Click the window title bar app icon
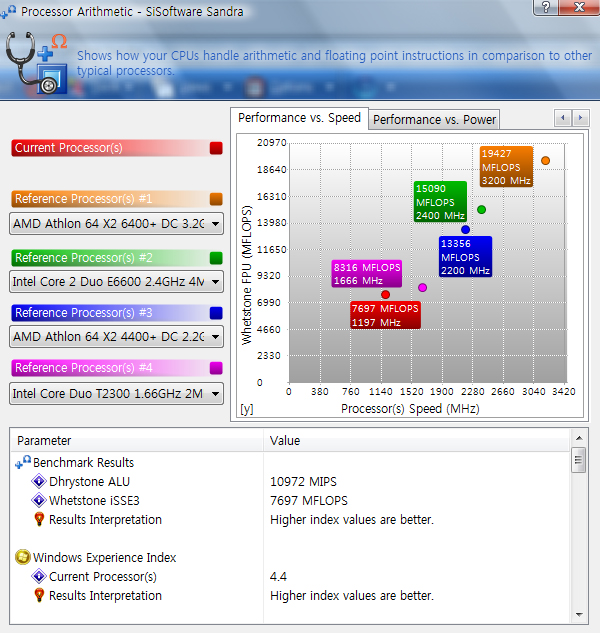This screenshot has height=633, width=600. (8, 12)
